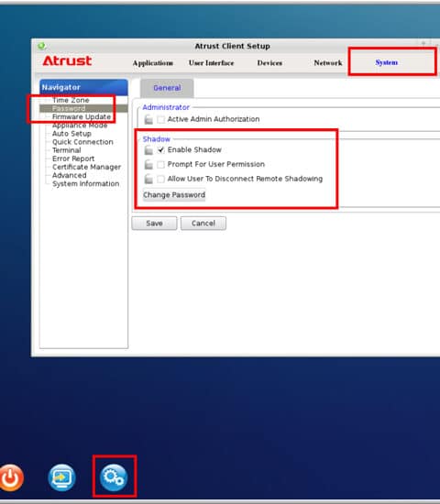Open Quick Connection in Navigator

coord(82,142)
